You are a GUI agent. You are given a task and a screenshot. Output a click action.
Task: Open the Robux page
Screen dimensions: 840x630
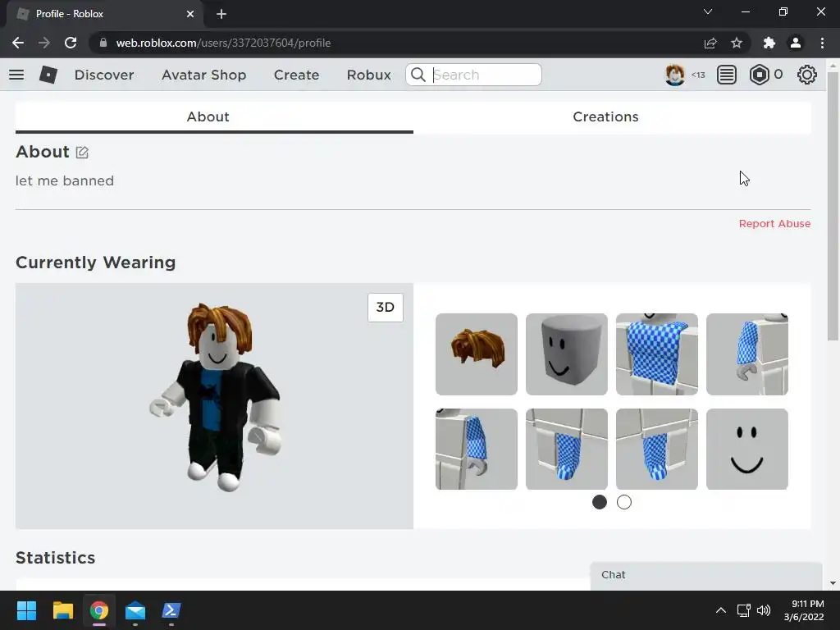click(368, 75)
